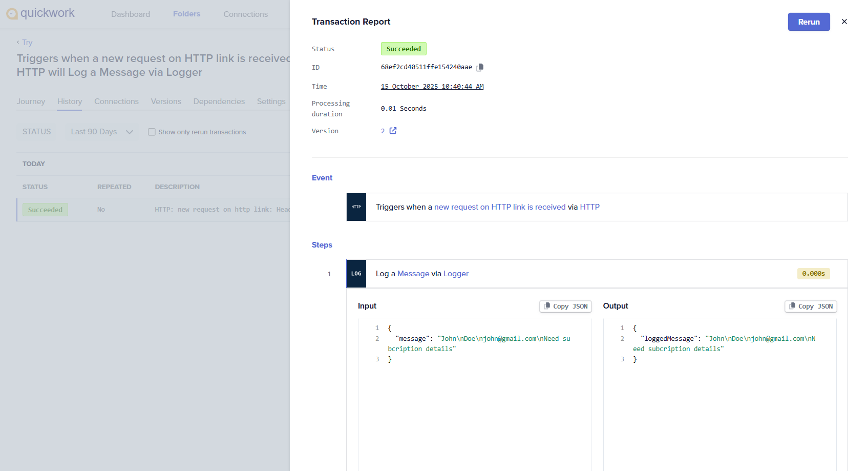This screenshot has height=471, width=868.
Task: Open the Last 90 Days dropdown
Action: tap(102, 132)
